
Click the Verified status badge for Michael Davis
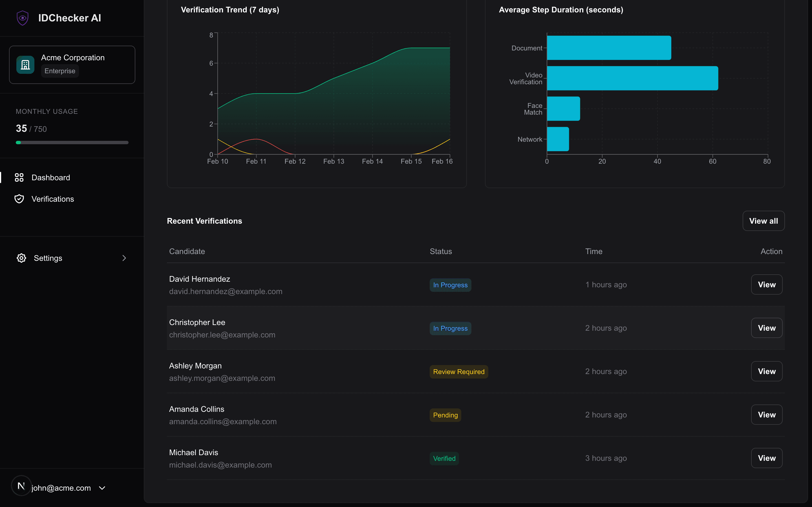444,458
